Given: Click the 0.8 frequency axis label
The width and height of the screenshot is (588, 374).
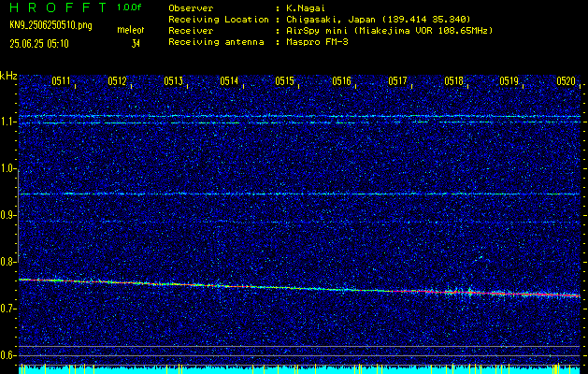Looking at the screenshot, I should click(x=7, y=262).
